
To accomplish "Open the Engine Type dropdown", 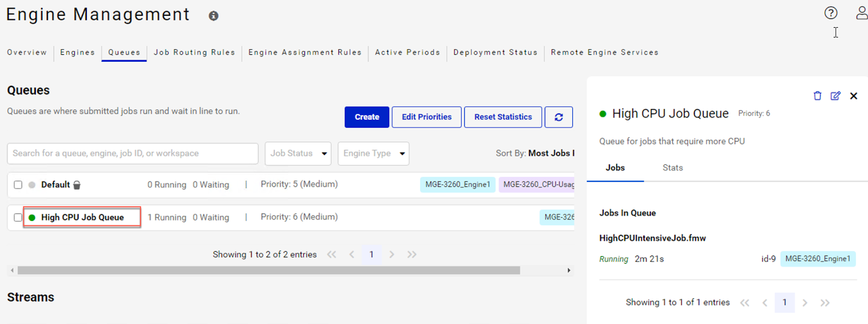I will (373, 154).
